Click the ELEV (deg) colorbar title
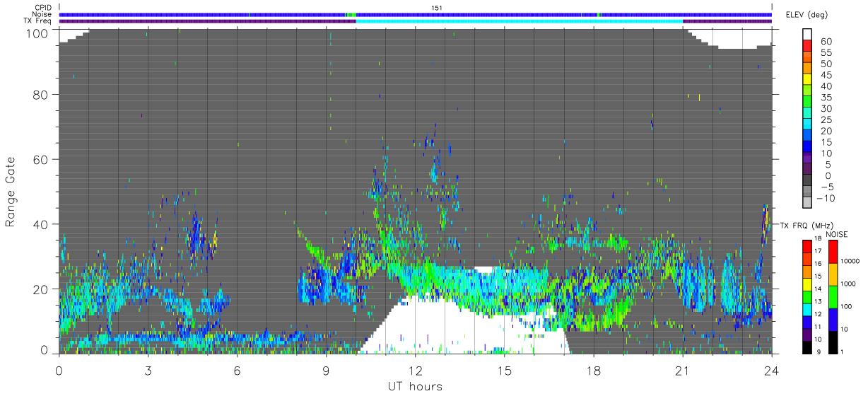The height and width of the screenshot is (401, 868). pos(807,15)
